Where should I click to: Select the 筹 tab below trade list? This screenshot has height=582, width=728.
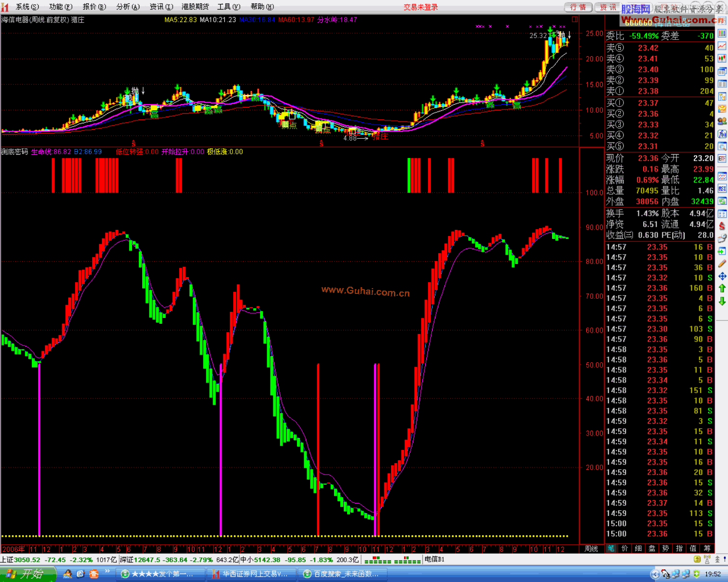tap(707, 548)
